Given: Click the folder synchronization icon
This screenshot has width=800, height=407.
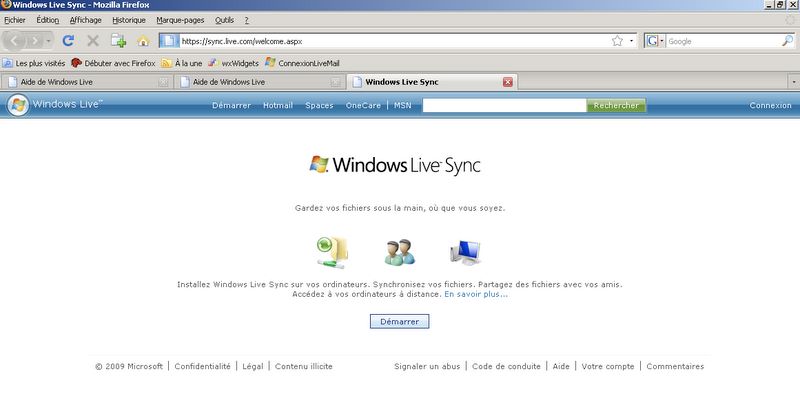Looking at the screenshot, I should (332, 252).
